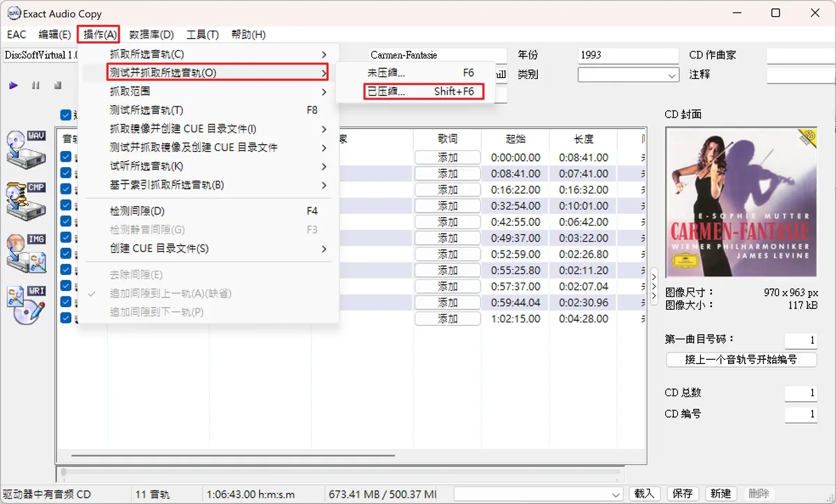Select 已压缩... Shift+F6 submenu entry
Image resolution: width=836 pixels, height=504 pixels.
pyautogui.click(x=424, y=91)
